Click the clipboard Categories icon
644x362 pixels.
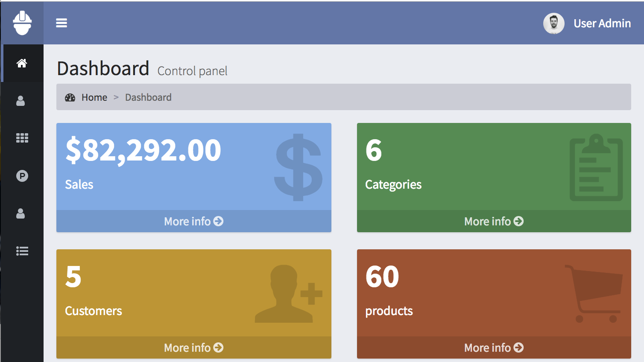coord(596,167)
